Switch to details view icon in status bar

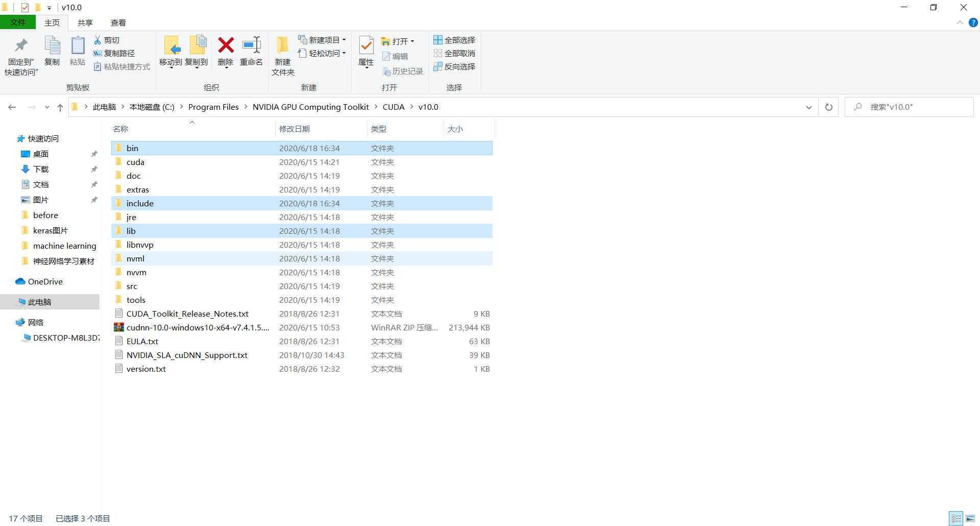[957, 518]
